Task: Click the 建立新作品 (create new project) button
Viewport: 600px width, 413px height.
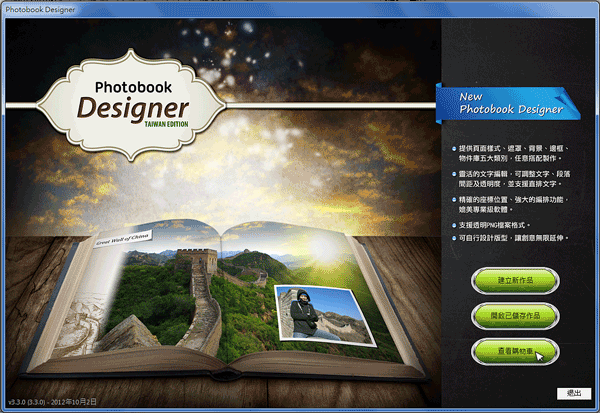Action: tap(515, 281)
